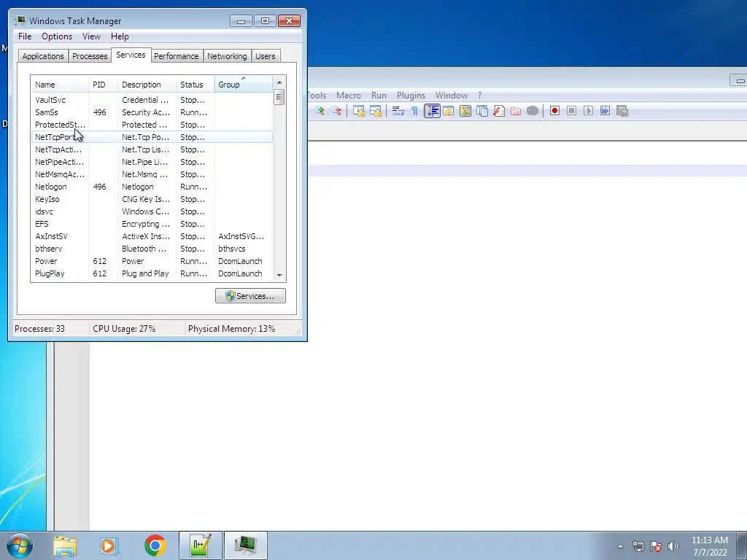Sort services by Name column header

pos(60,85)
